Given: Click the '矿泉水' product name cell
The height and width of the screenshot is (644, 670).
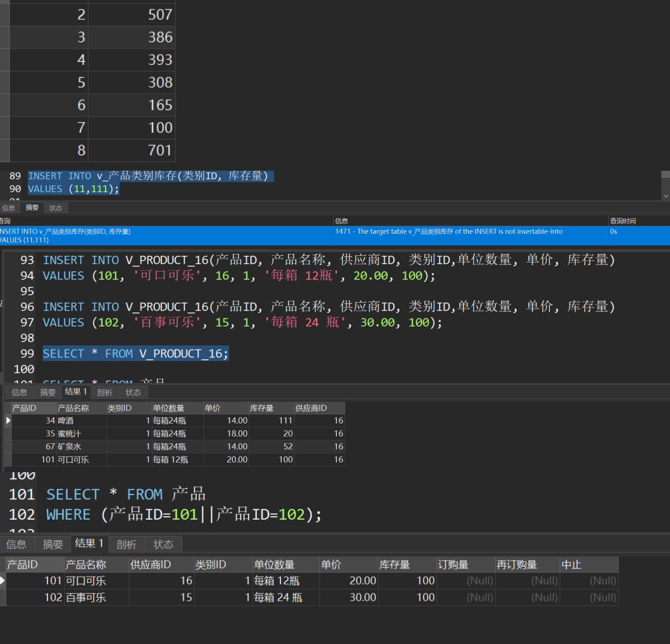Looking at the screenshot, I should tap(81, 446).
